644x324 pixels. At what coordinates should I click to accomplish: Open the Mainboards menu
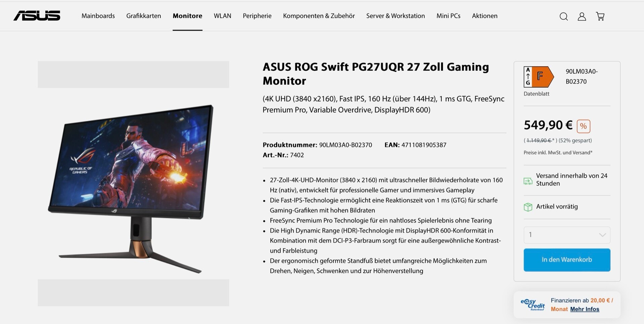98,16
